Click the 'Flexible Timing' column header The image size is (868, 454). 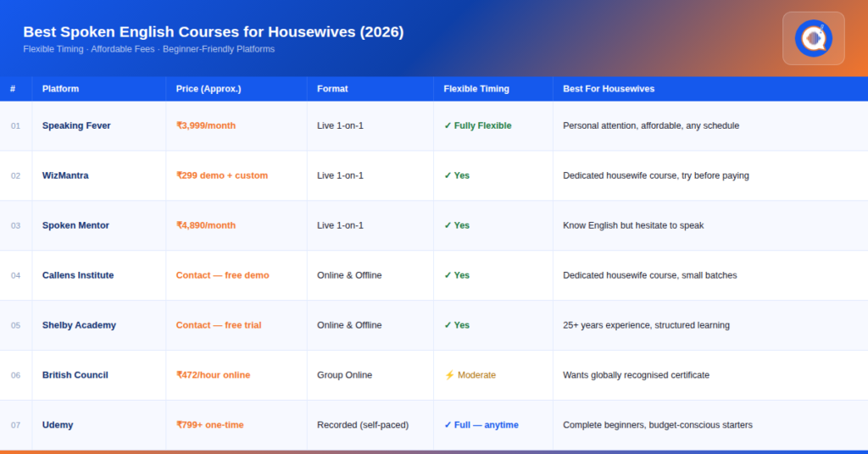476,88
